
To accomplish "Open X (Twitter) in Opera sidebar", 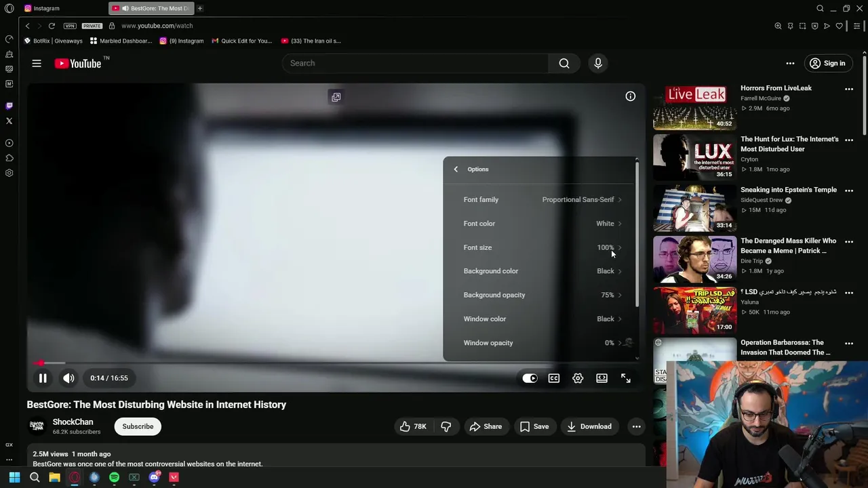I will [9, 121].
